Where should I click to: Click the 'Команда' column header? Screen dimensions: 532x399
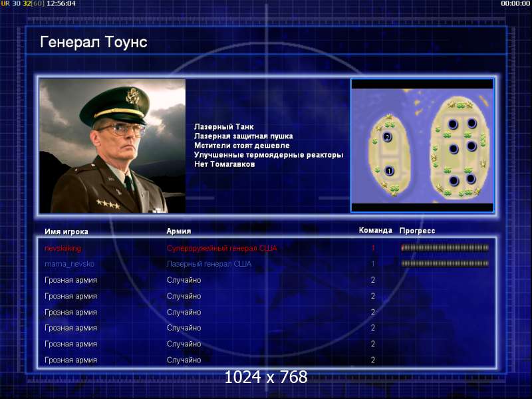click(x=375, y=230)
